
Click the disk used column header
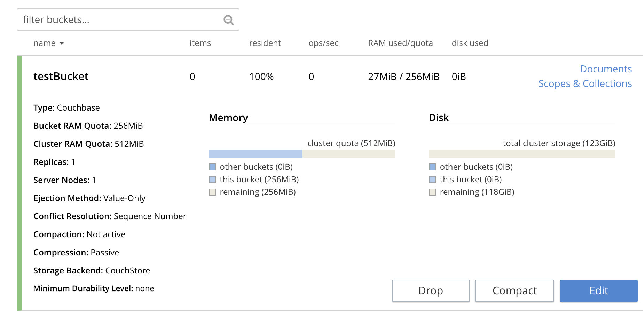click(x=470, y=43)
